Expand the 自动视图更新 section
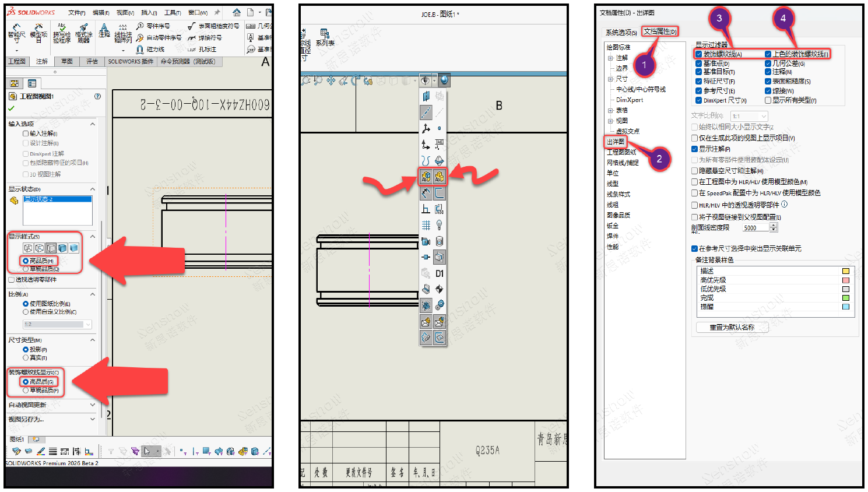 pyautogui.click(x=93, y=405)
